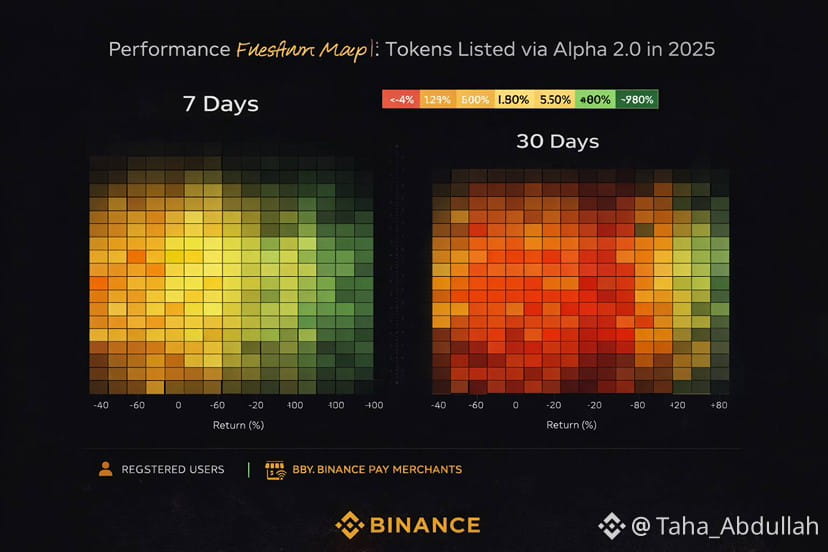828x552 pixels.
Task: Click the handwritten heatmap word in the title
Action: coord(302,51)
